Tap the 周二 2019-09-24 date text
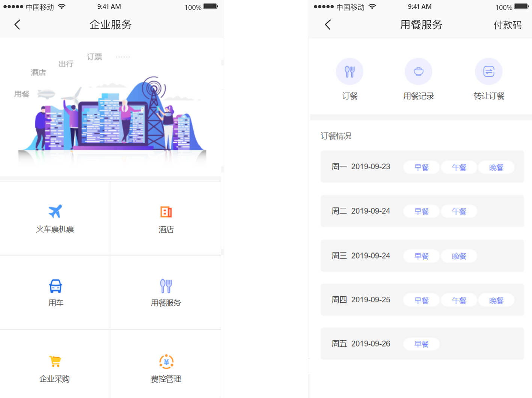The height and width of the screenshot is (398, 532). [361, 211]
